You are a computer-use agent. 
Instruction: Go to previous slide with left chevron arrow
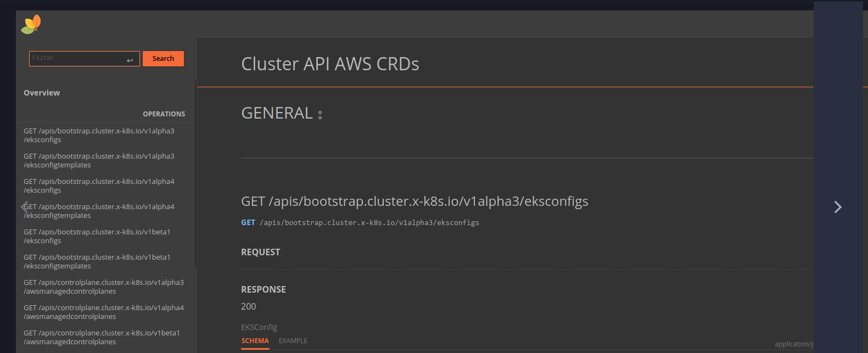click(25, 207)
